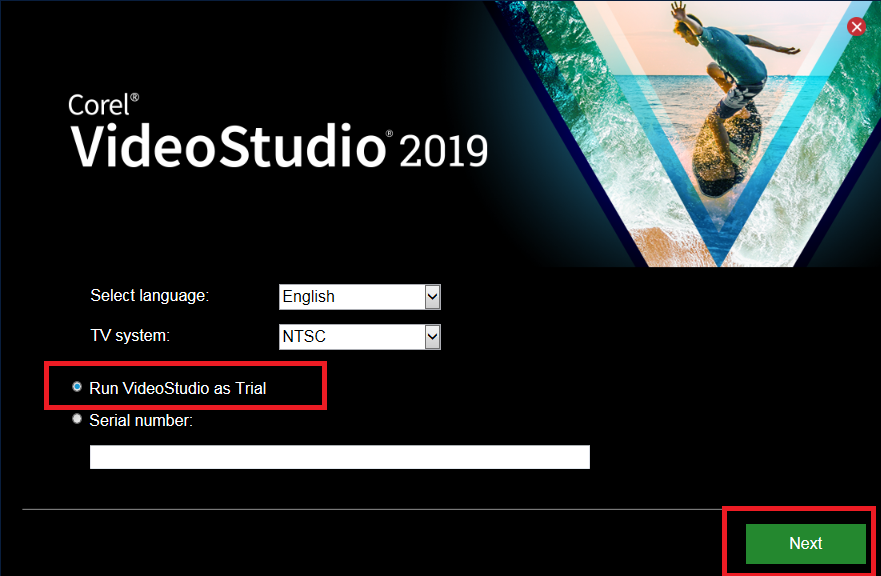Image resolution: width=881 pixels, height=576 pixels.
Task: Click the 'Select language:' label
Action: pyautogui.click(x=149, y=296)
